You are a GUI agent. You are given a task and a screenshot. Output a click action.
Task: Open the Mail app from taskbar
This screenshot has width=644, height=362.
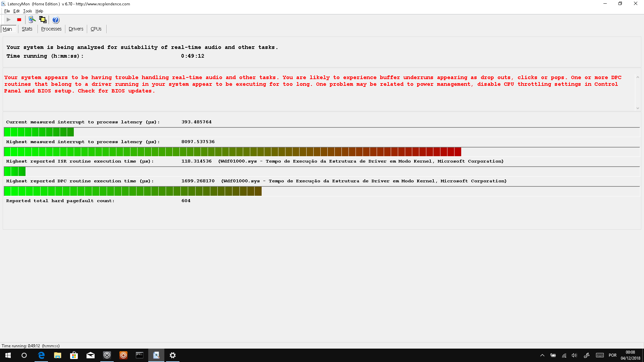[x=91, y=355]
